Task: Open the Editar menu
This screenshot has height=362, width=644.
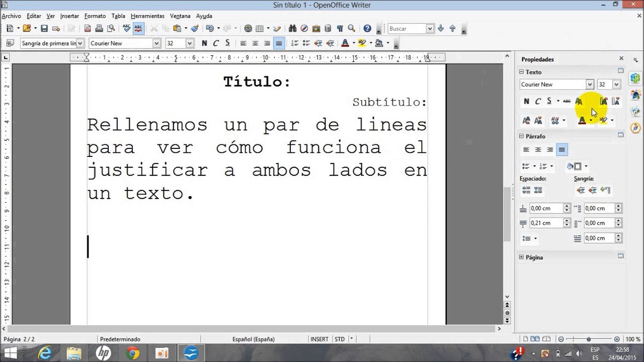Action: coord(34,16)
